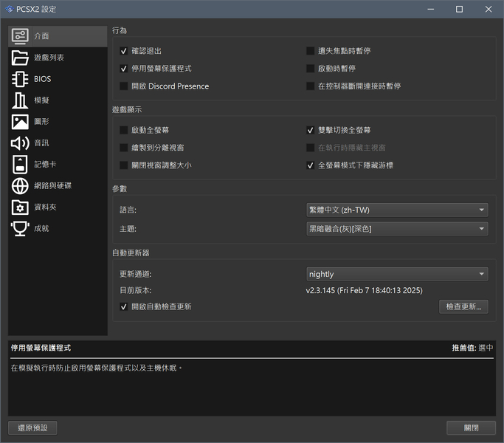
Task: Click the 推薦值: 選中 text
Action: [472, 348]
